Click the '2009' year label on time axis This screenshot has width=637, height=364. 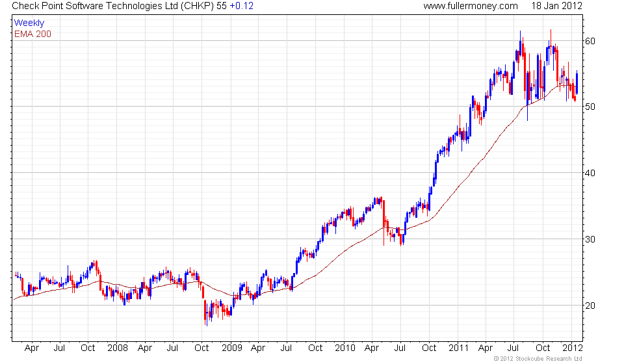[231, 348]
